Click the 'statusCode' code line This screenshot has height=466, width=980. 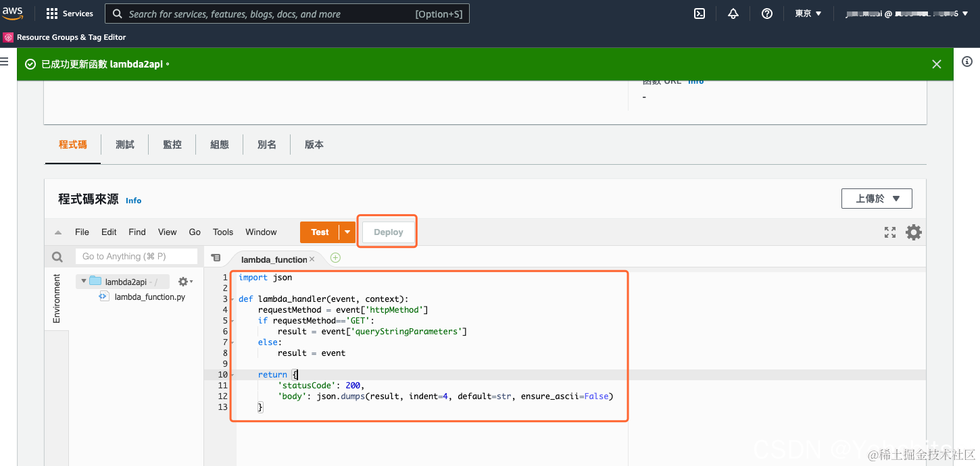coord(321,386)
